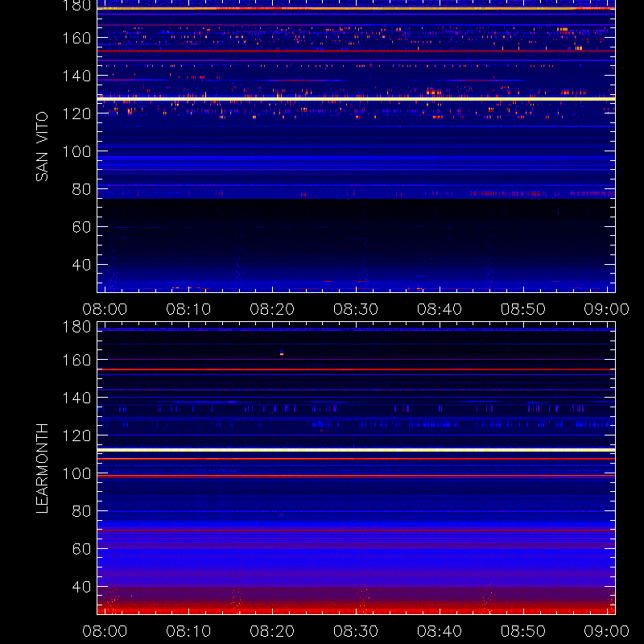Screen dimensions: 644x644
Task: Click the 120 frequency label on San Vito axis
Action: 76,114
